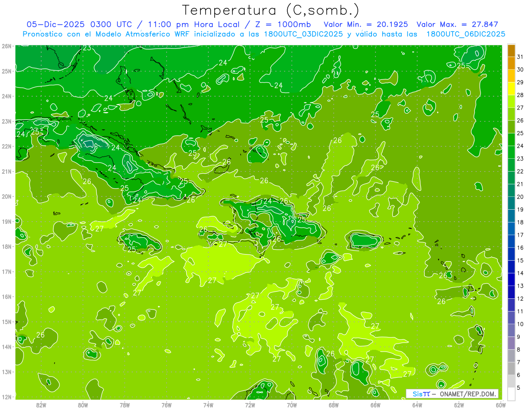Select "Valor Max. = 27.847" text

click(x=458, y=24)
